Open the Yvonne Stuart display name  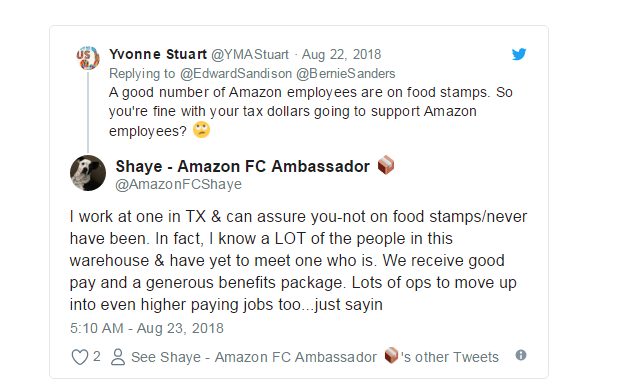158,54
